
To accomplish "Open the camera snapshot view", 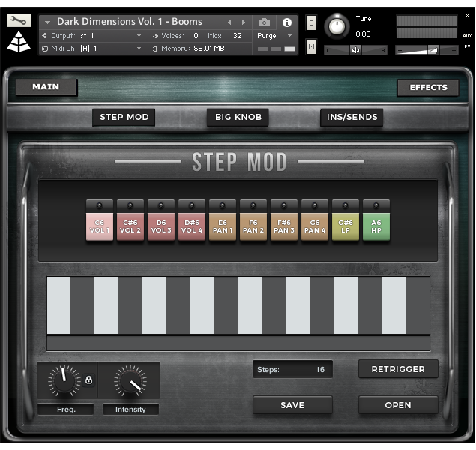I will (264, 22).
